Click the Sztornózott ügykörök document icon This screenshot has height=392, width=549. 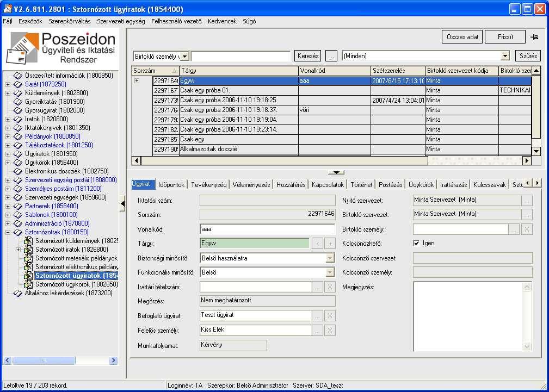(28, 284)
